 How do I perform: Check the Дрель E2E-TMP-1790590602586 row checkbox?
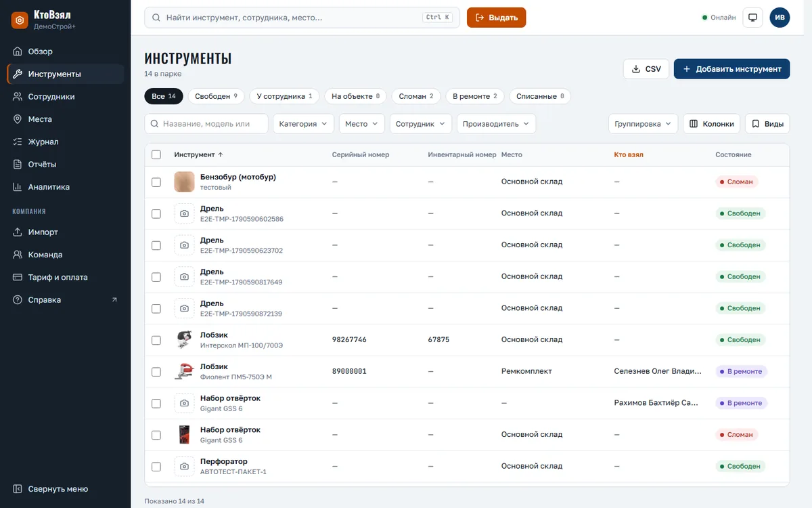(156, 213)
